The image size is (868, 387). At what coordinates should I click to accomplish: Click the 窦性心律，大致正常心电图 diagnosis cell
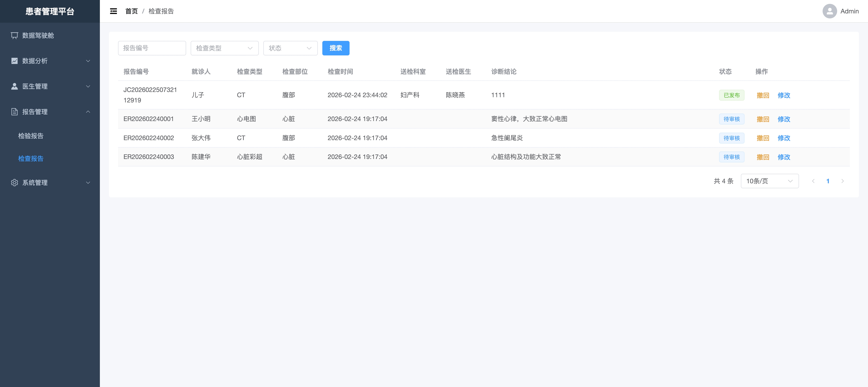point(529,119)
